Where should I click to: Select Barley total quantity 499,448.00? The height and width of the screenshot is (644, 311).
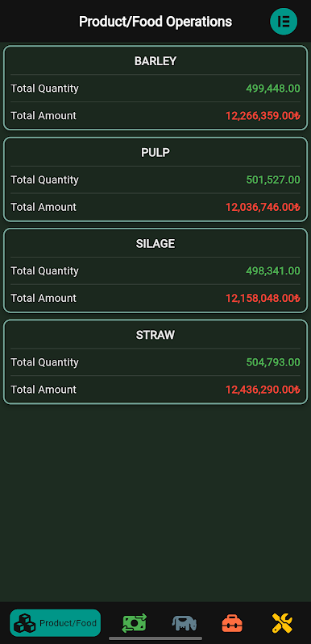click(x=273, y=89)
